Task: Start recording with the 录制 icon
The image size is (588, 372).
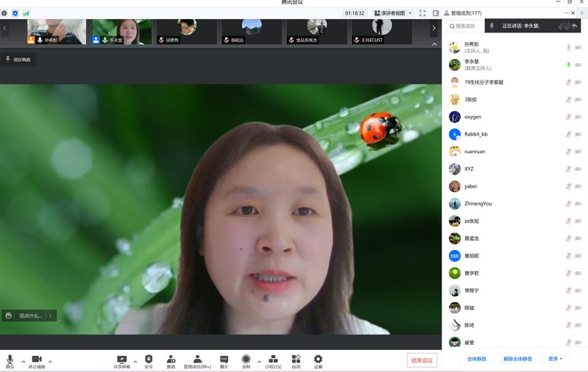Action: click(x=246, y=359)
